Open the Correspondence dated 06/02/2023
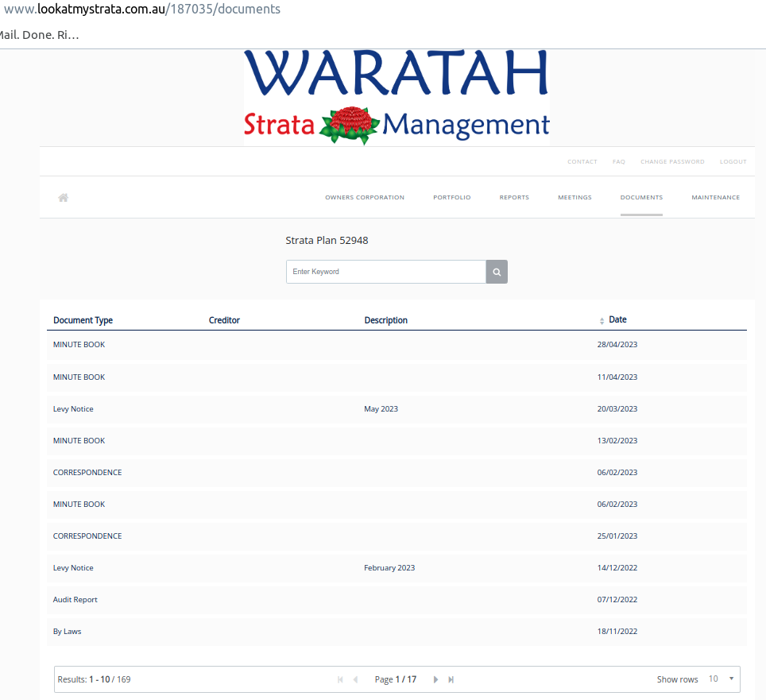The image size is (766, 700). [x=397, y=473]
